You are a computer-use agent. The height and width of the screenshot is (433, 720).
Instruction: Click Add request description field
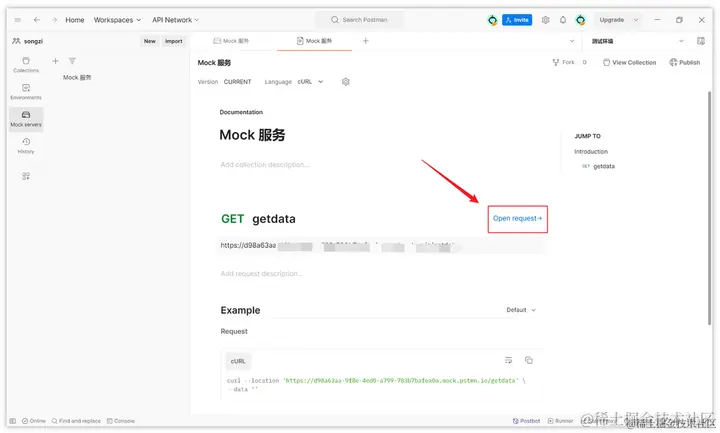point(262,273)
